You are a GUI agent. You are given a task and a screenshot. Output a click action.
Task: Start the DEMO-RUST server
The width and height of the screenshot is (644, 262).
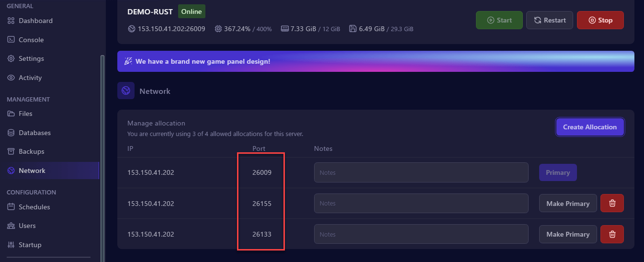[499, 20]
